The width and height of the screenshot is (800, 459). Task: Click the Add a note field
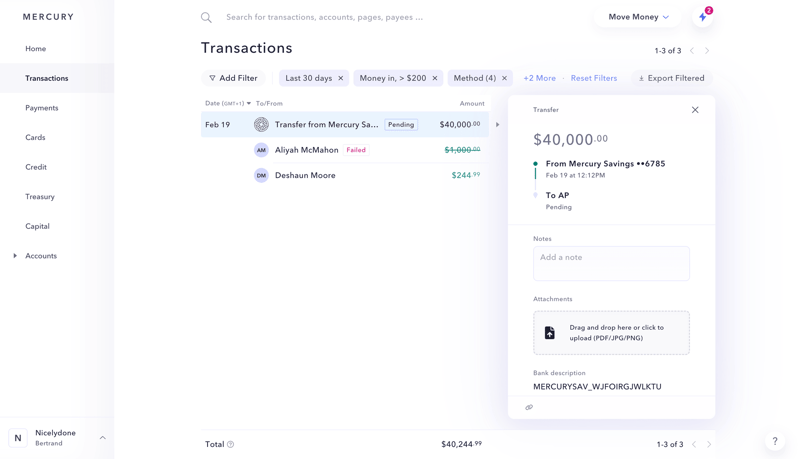611,264
